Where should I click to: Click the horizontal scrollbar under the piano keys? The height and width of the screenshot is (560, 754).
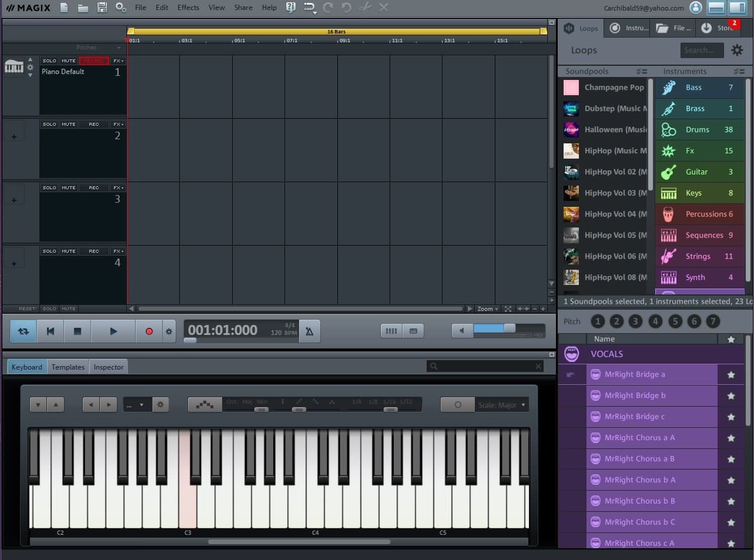coord(299,542)
